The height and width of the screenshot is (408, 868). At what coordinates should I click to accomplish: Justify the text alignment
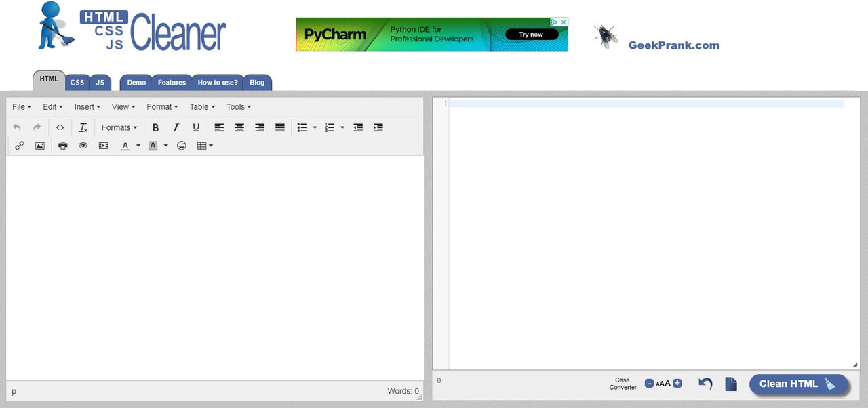tap(280, 127)
